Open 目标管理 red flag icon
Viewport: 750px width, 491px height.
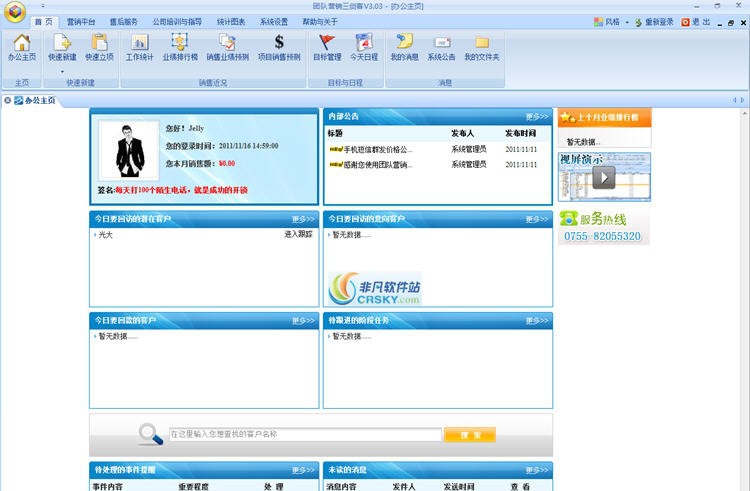click(x=327, y=42)
